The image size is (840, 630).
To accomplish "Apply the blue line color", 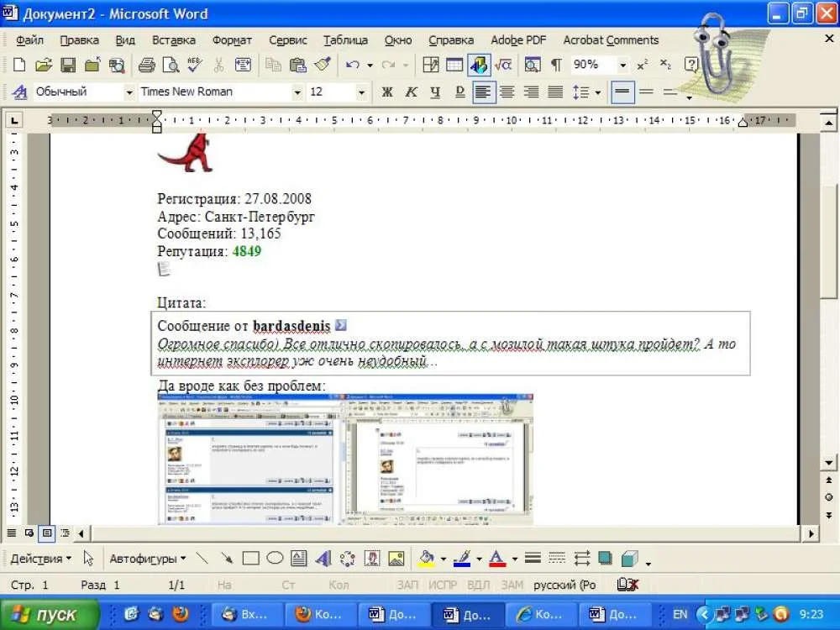I will (462, 559).
